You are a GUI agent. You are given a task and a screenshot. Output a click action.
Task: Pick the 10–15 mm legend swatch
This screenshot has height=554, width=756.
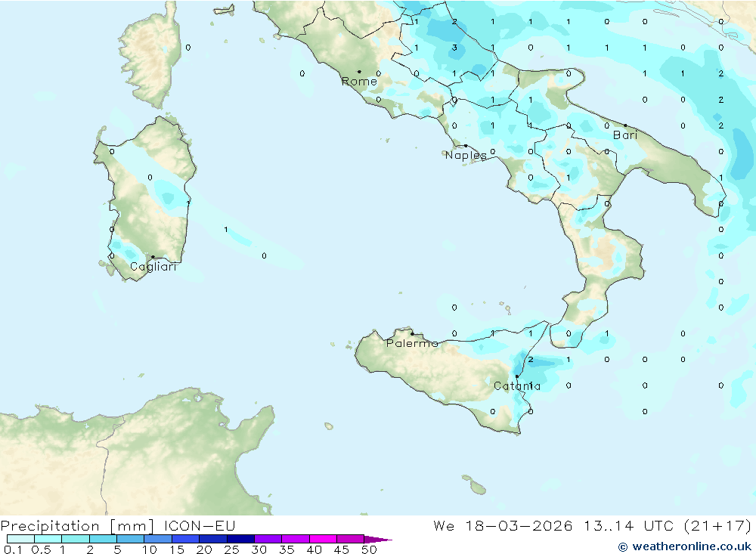(x=158, y=539)
